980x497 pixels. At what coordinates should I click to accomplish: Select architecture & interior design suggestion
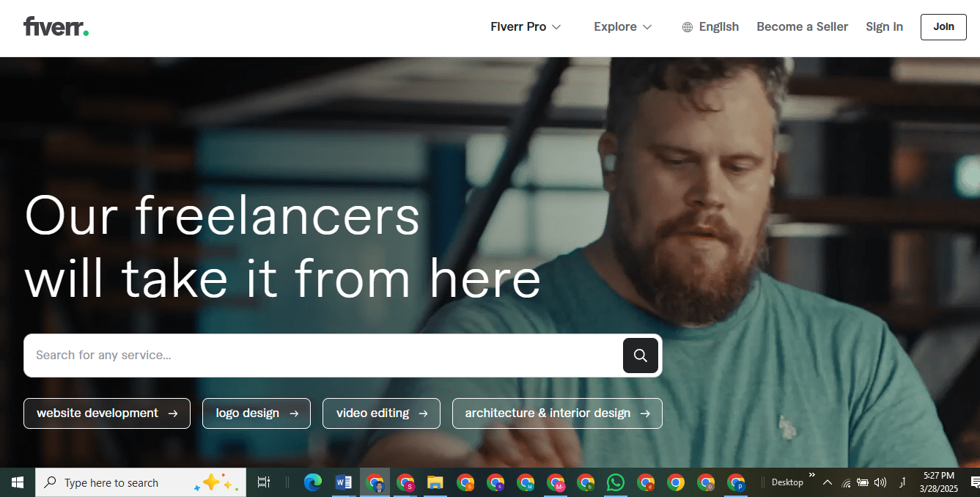click(x=557, y=413)
